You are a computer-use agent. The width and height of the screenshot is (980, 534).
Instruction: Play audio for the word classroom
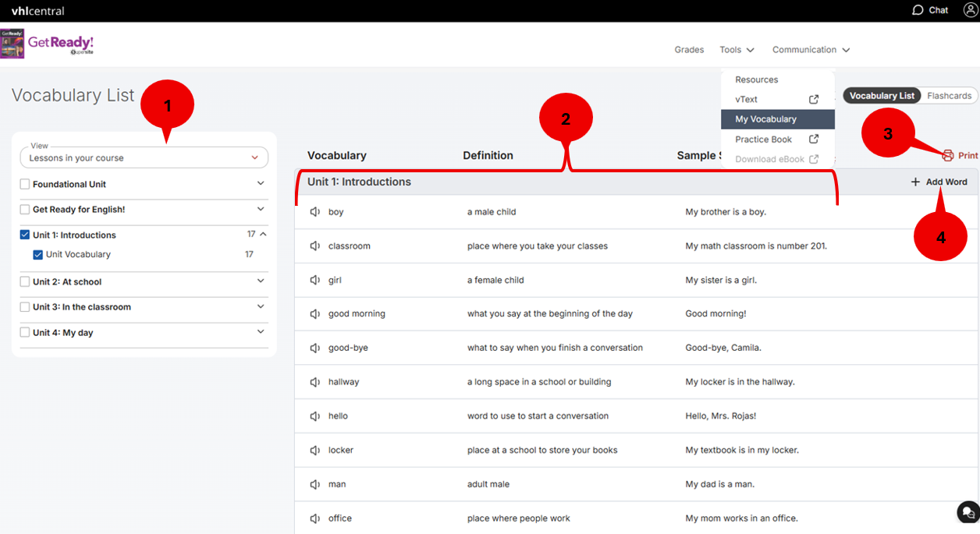(315, 246)
